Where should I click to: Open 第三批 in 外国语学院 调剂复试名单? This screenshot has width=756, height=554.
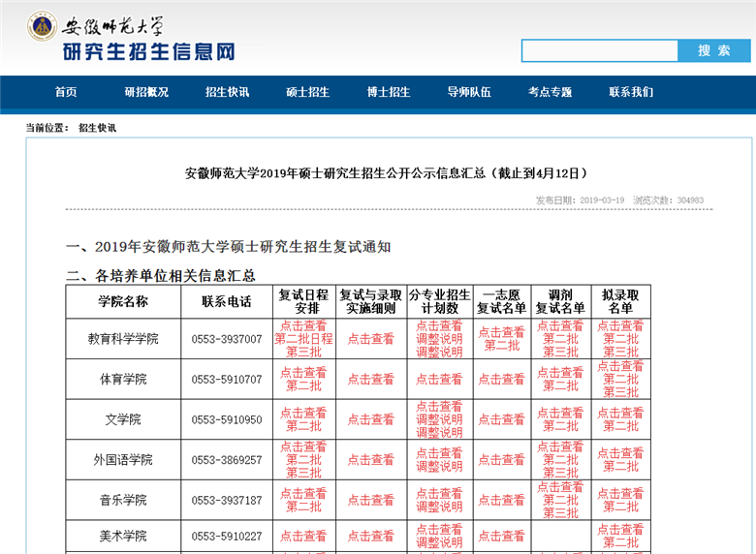[x=560, y=473]
